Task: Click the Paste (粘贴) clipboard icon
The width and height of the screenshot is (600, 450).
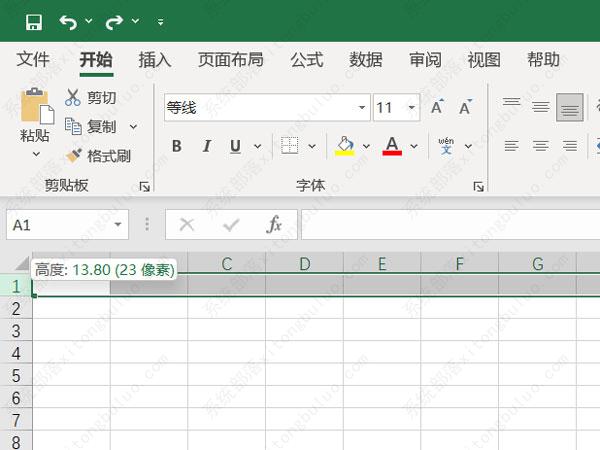Action: click(x=35, y=108)
